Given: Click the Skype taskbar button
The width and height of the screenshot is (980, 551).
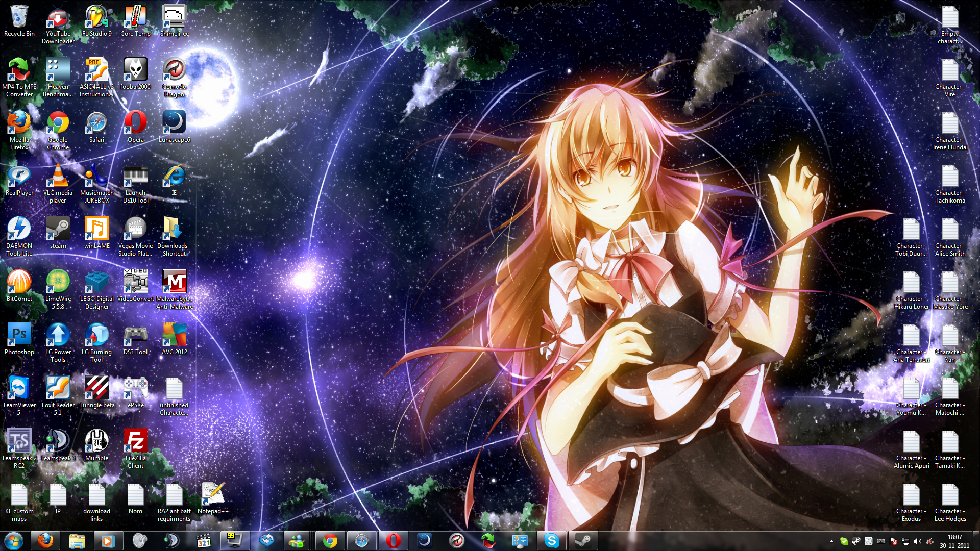Looking at the screenshot, I should pos(552,540).
